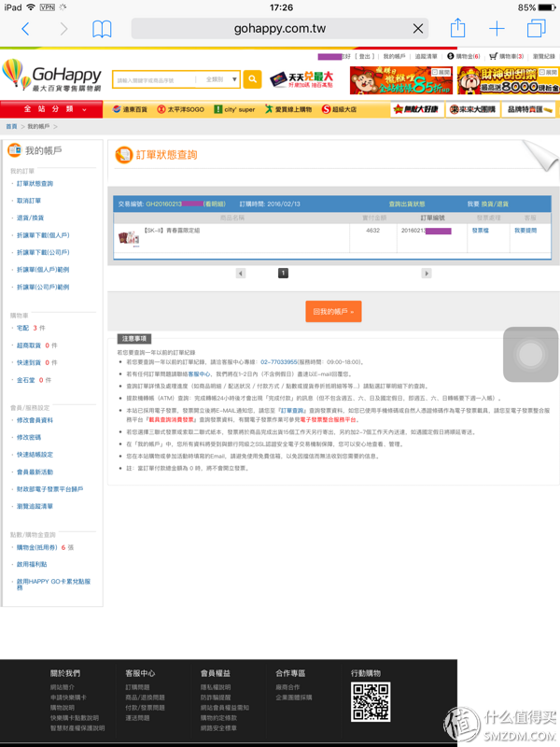This screenshot has width=560, height=747.
Task: Open the 購物車(3) cart icon
Action: click(x=506, y=56)
